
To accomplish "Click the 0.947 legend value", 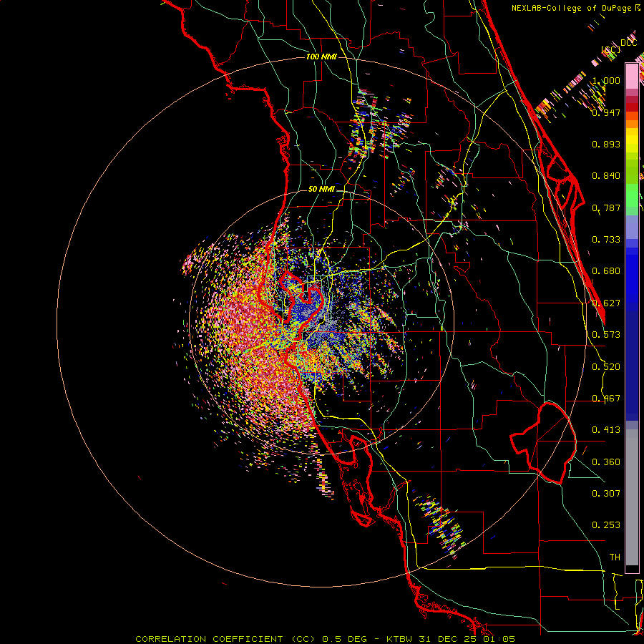I will [x=606, y=112].
